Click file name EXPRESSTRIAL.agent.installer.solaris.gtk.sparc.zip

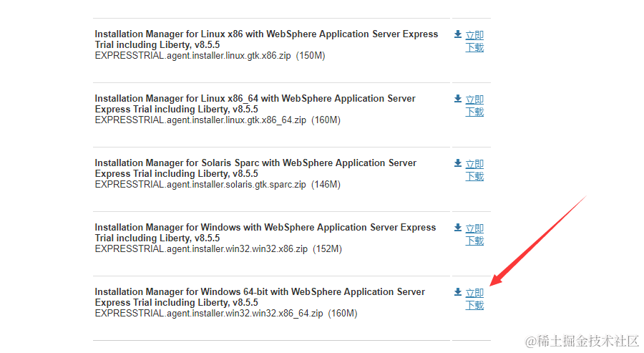pyautogui.click(x=200, y=185)
